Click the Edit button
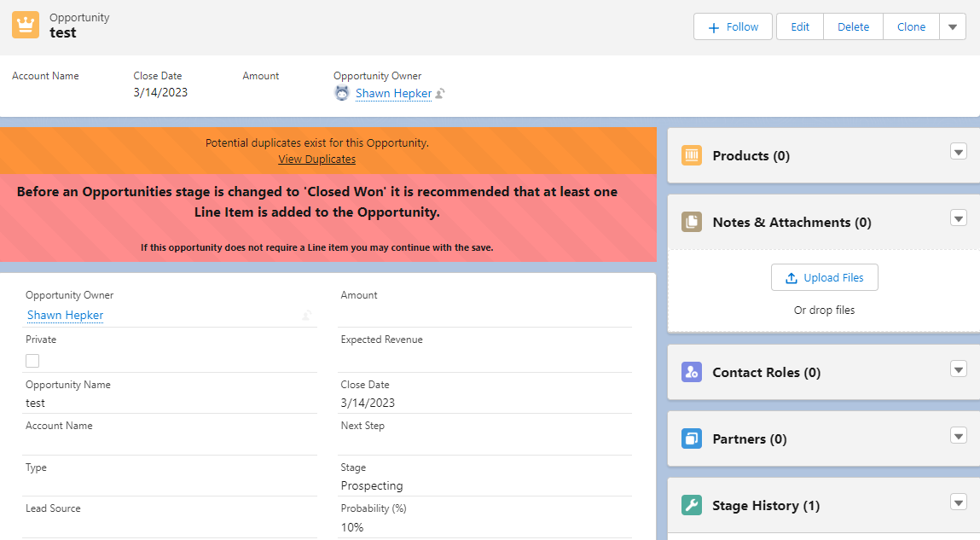Viewport: 980px width, 540px height. 799,26
